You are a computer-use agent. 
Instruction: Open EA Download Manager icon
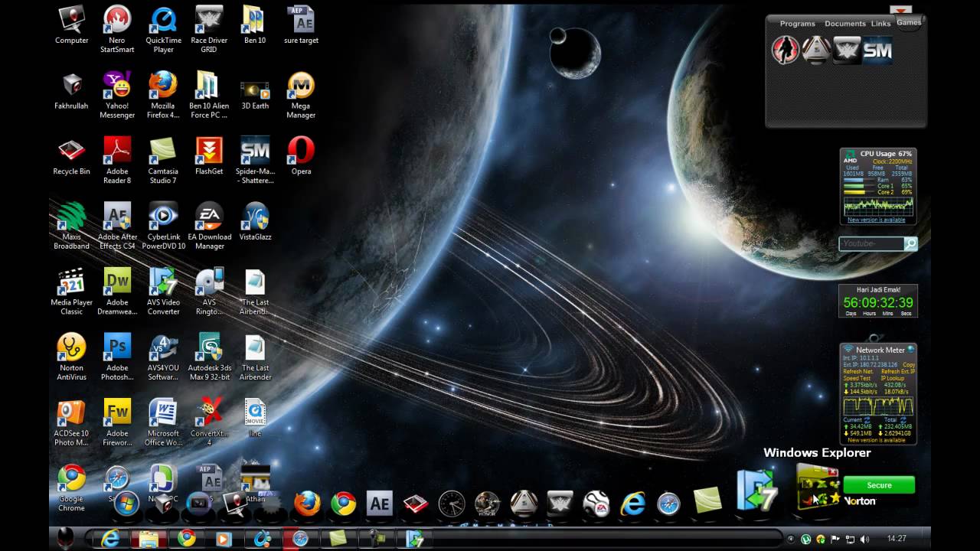tap(209, 227)
